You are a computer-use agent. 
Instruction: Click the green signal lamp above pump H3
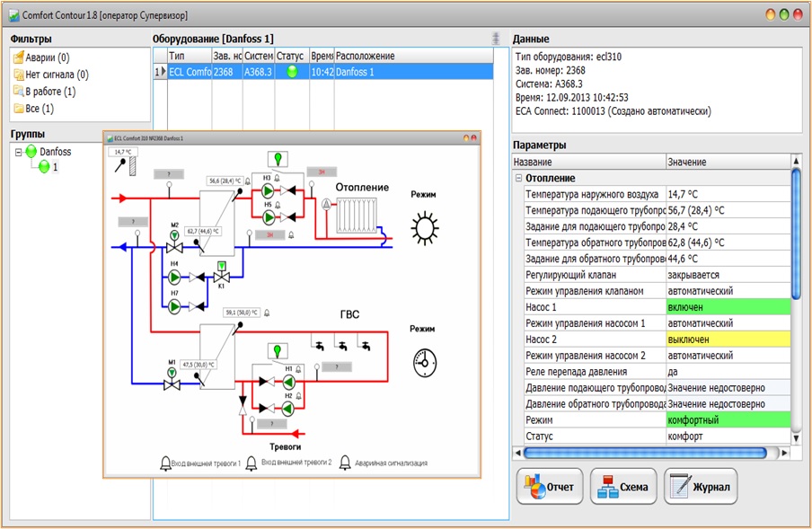(x=278, y=158)
